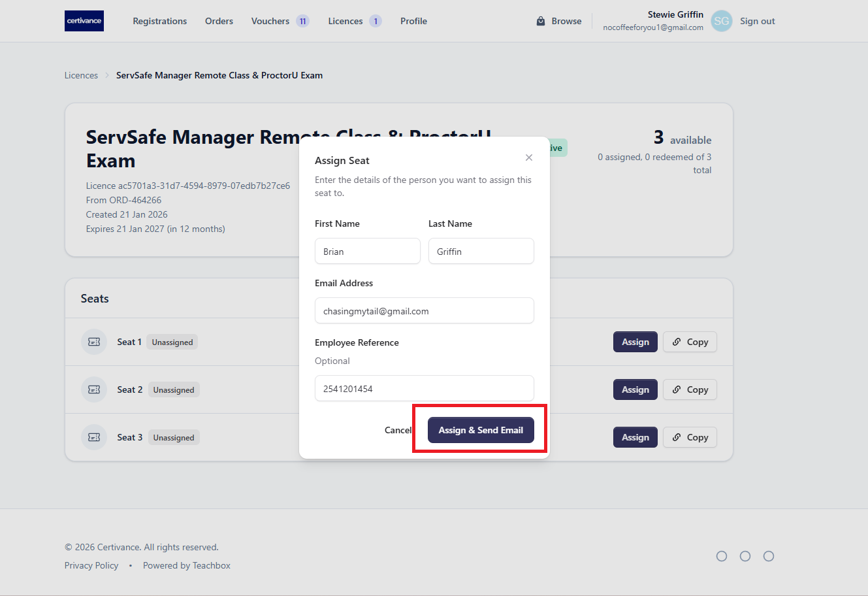Click the Vouchers count badge 11

pyautogui.click(x=302, y=21)
